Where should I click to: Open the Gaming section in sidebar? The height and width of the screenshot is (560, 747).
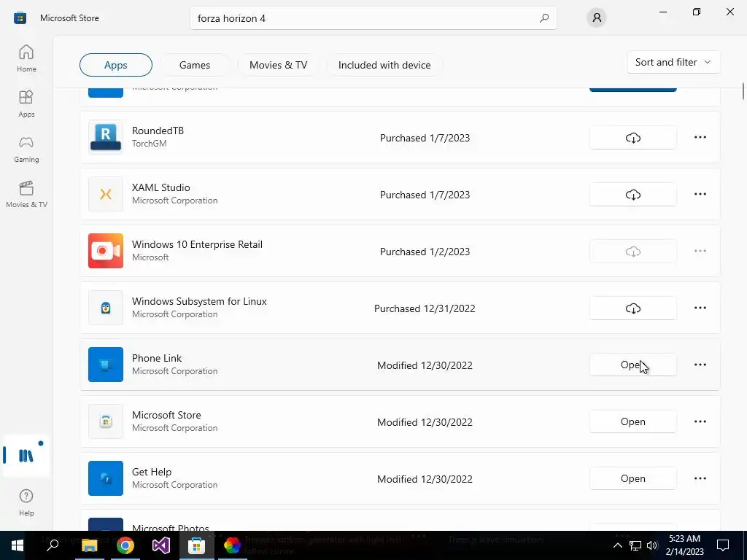coord(26,149)
